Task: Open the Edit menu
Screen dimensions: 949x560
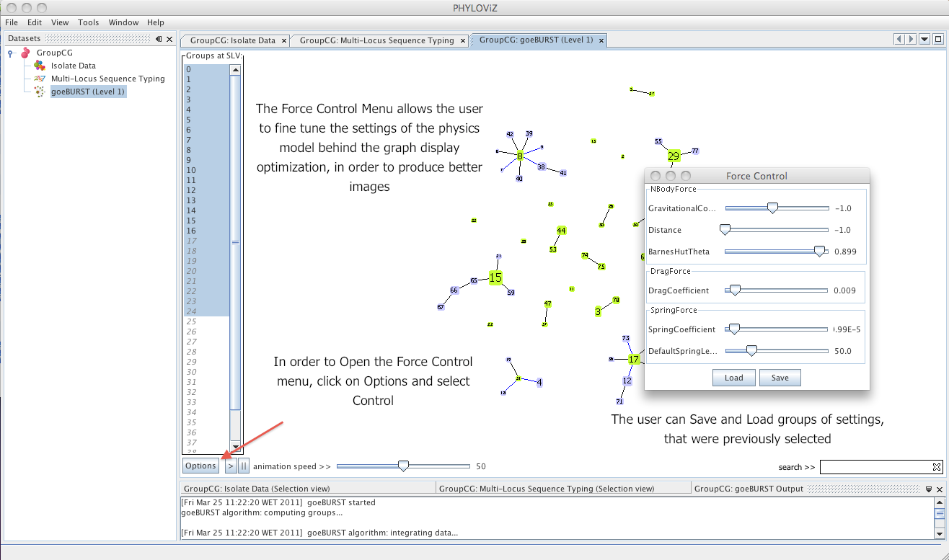Action: pyautogui.click(x=35, y=22)
